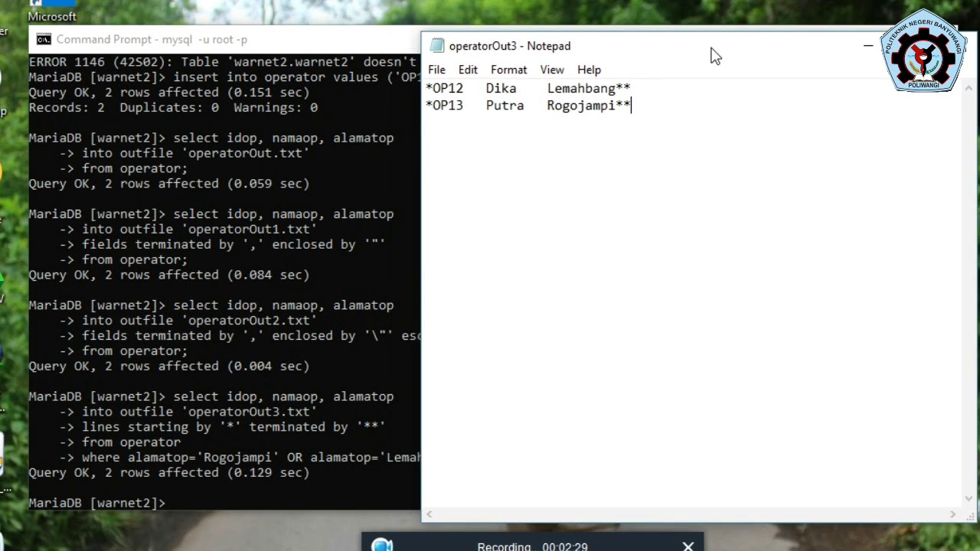Open the Notepad Help menu
Image resolution: width=980 pixels, height=551 pixels.
589,70
